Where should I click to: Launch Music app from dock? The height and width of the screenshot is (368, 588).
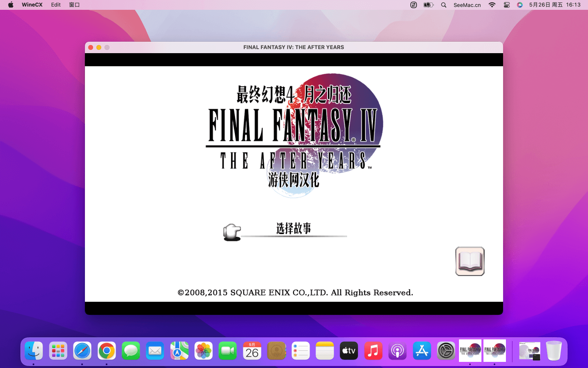pos(373,351)
